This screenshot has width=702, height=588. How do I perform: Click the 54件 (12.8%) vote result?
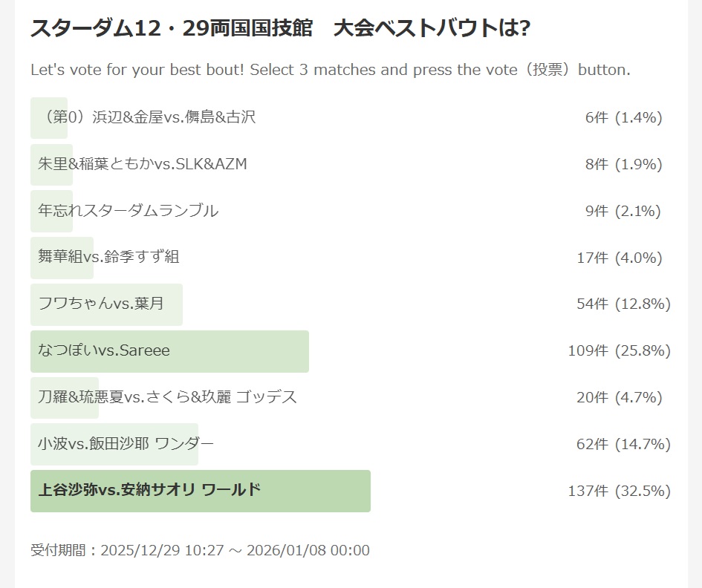623,304
